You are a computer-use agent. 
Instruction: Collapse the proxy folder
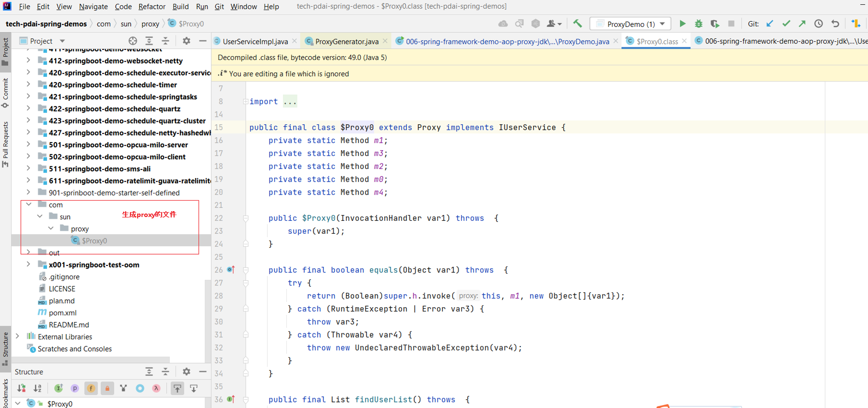click(51, 228)
